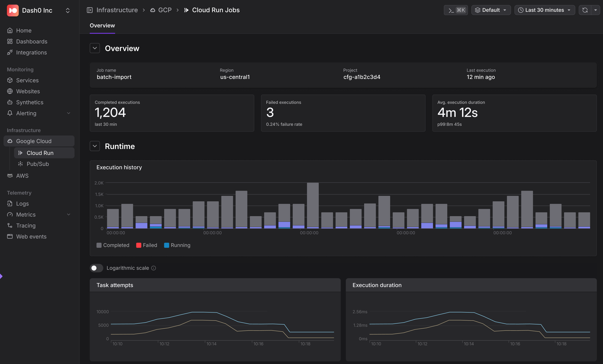The height and width of the screenshot is (364, 603).
Task: Click the Dash0 logo icon
Action: click(13, 10)
